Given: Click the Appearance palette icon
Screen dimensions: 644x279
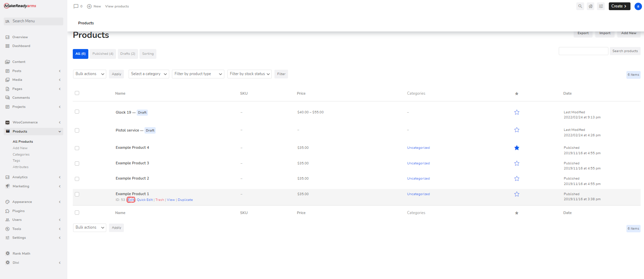Looking at the screenshot, I should (x=7, y=202).
